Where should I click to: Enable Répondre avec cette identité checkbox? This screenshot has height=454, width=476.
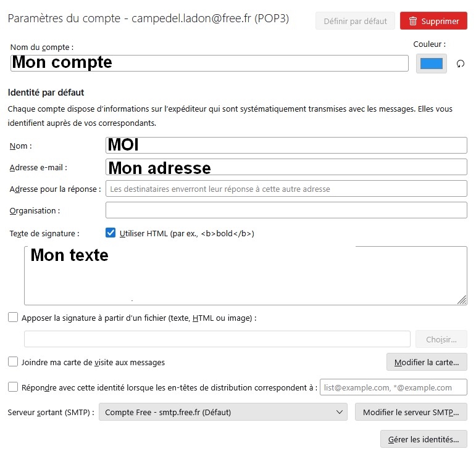(x=13, y=387)
